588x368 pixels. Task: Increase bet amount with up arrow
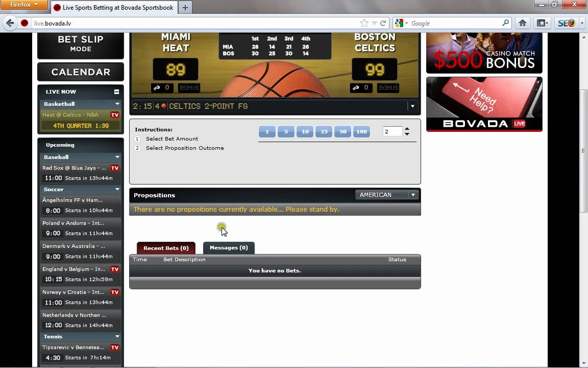coord(407,129)
